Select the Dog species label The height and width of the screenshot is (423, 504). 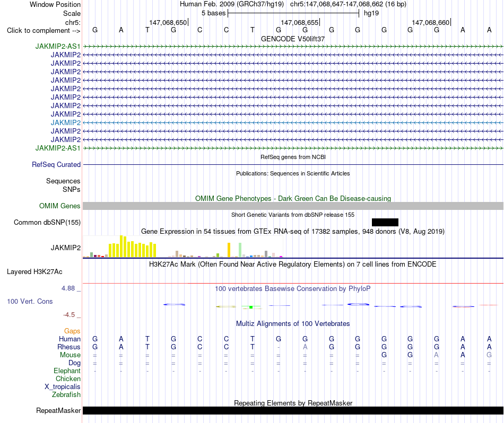coord(74,363)
